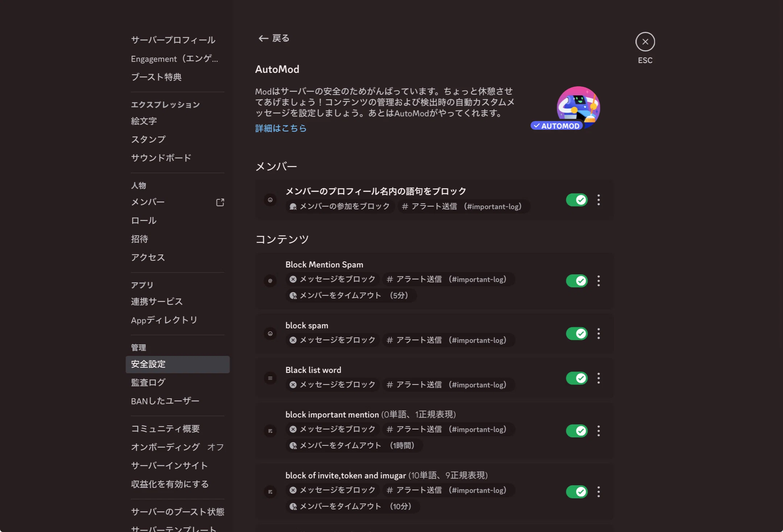Click メッセージをブロック tag in Block Mention Spam
Image resolution: width=783 pixels, height=532 pixels.
[x=332, y=279]
